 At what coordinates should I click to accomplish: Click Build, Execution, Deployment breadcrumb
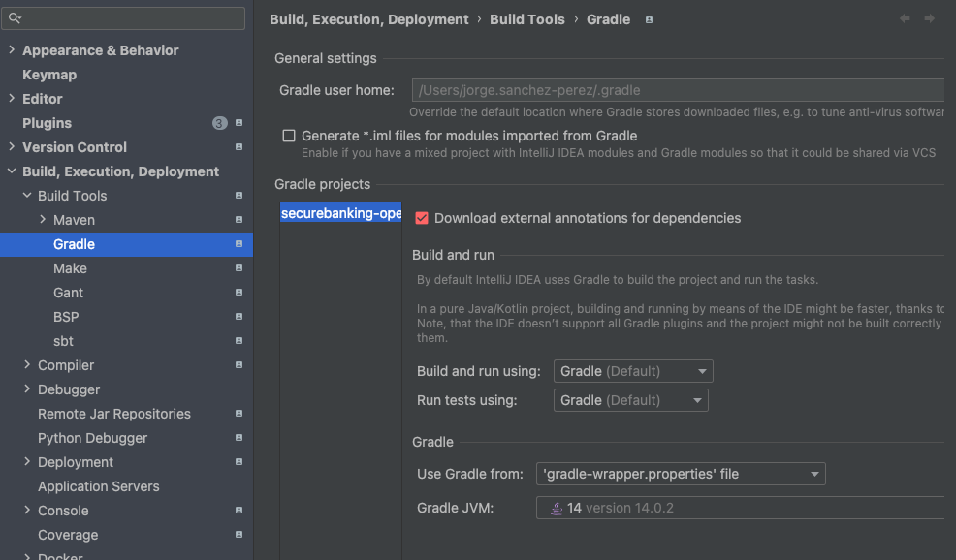click(368, 19)
